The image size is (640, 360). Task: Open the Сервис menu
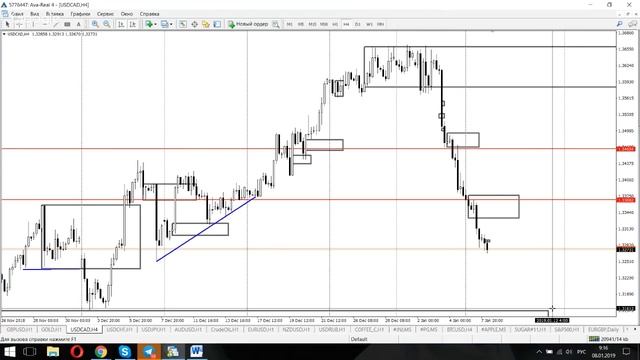pyautogui.click(x=105, y=14)
